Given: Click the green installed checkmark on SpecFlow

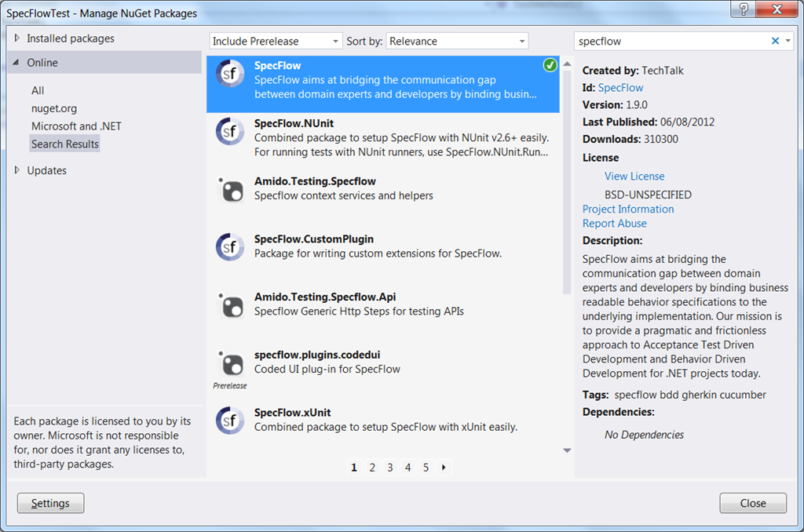Looking at the screenshot, I should tap(550, 65).
